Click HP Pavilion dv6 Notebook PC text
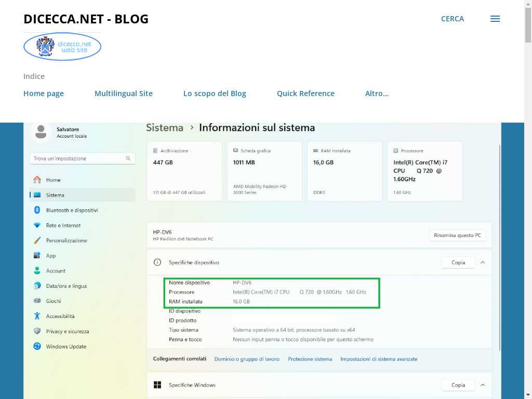This screenshot has height=399, width=532. [x=183, y=239]
